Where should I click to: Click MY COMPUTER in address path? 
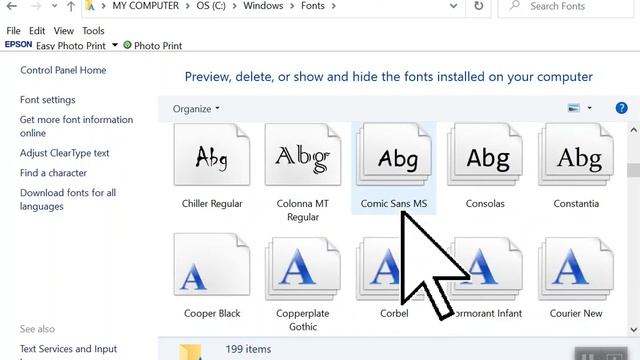[145, 6]
